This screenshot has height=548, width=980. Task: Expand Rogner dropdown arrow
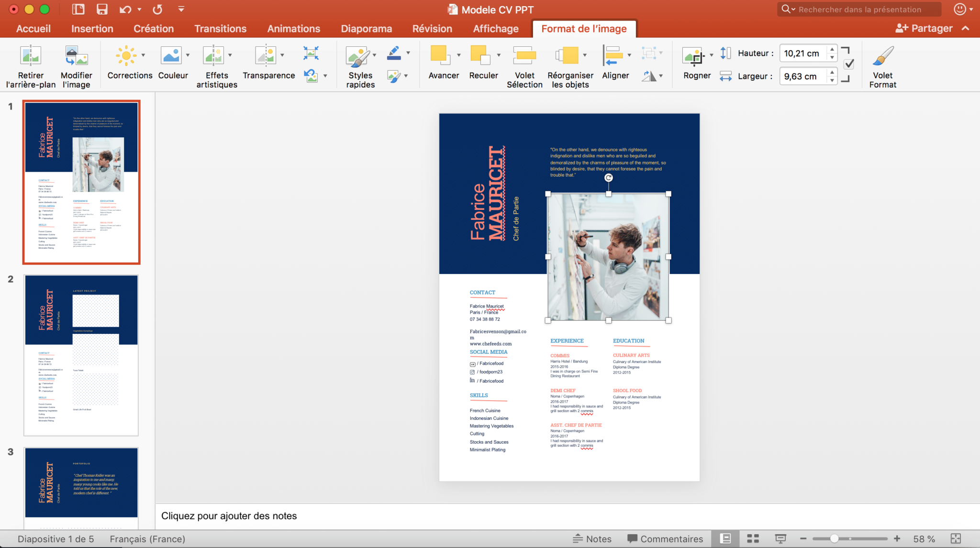tap(712, 55)
